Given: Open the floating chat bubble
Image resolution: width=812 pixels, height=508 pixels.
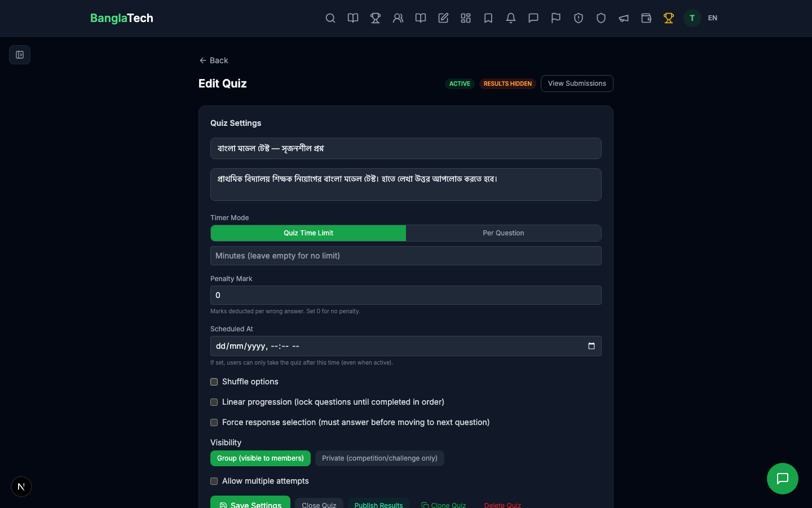Looking at the screenshot, I should (x=783, y=479).
